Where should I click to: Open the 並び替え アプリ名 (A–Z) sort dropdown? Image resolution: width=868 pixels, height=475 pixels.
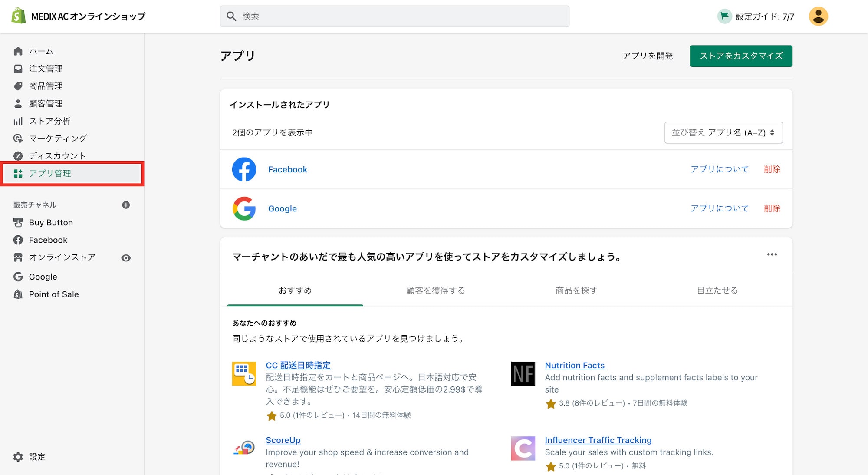(723, 132)
